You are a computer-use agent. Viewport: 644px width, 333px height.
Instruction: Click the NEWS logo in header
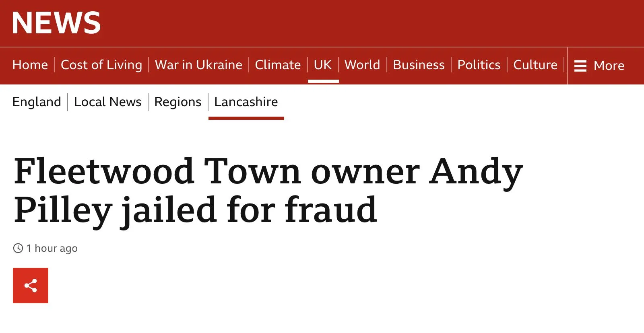(x=56, y=23)
